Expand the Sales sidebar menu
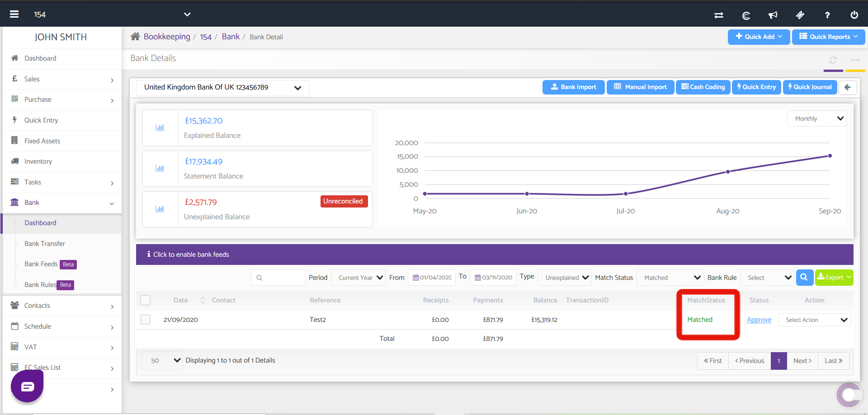The image size is (868, 415). click(x=62, y=79)
